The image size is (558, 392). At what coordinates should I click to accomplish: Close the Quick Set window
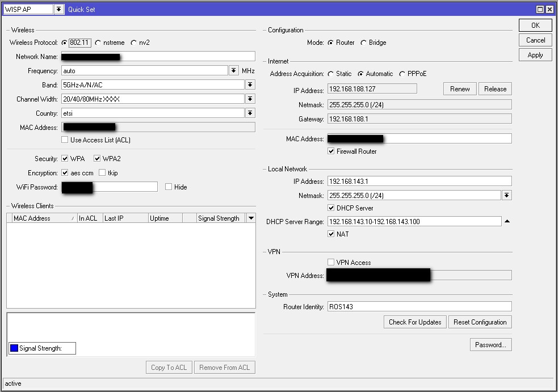pyautogui.click(x=549, y=9)
